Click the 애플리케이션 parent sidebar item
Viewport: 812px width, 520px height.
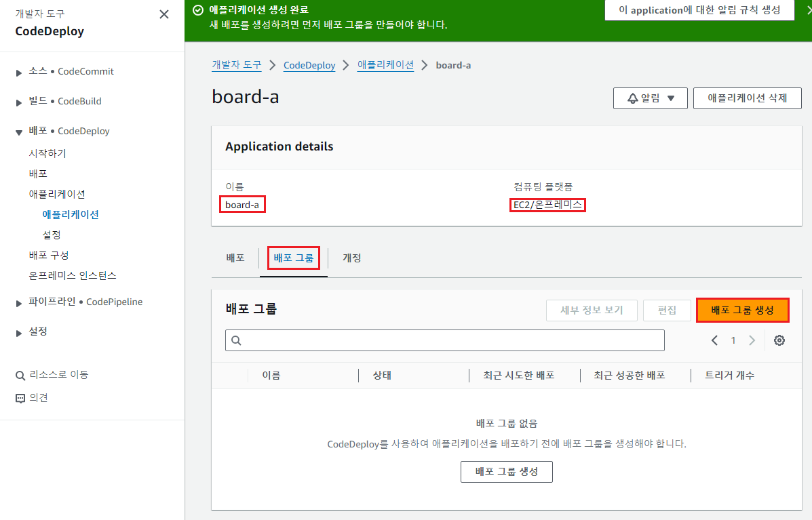tap(57, 194)
